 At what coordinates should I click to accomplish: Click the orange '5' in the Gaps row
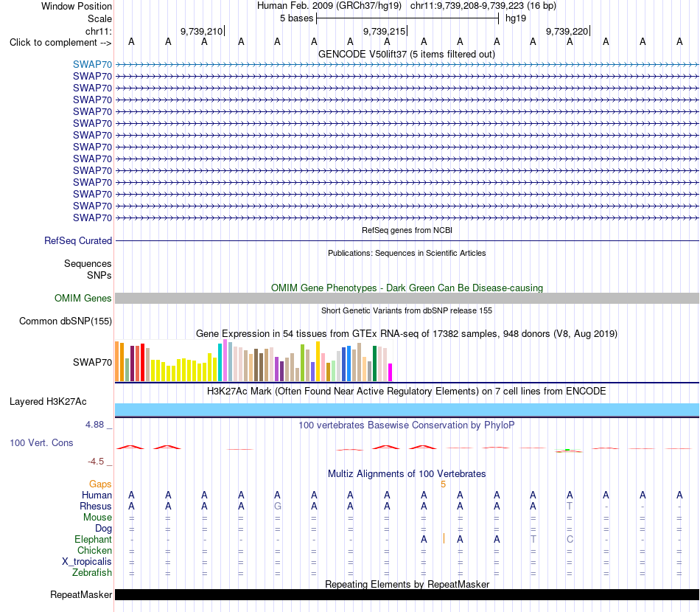(443, 484)
